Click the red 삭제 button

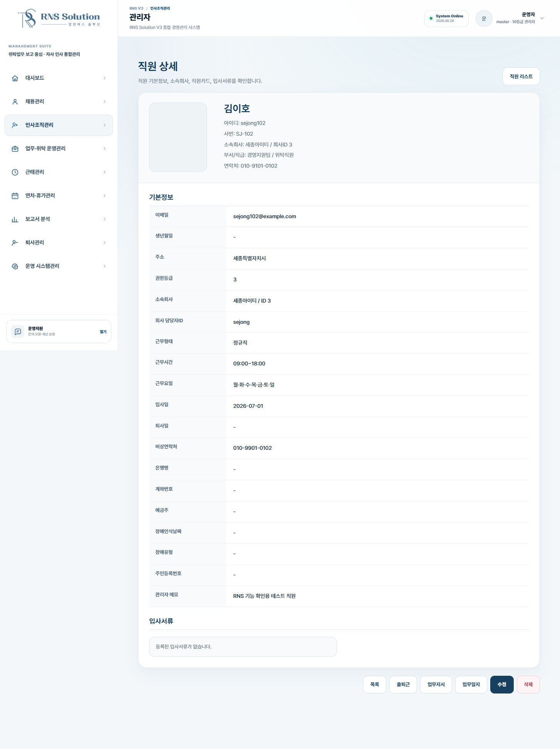pos(528,685)
